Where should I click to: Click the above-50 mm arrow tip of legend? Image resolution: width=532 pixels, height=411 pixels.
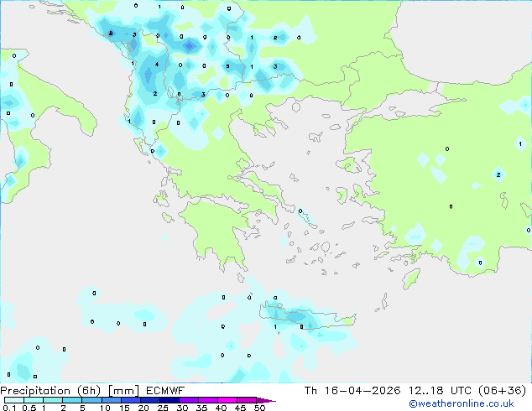point(266,400)
